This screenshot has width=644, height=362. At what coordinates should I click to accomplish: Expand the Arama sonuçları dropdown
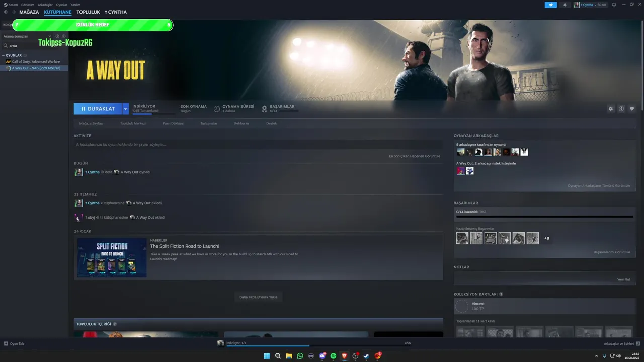[x=50, y=36]
